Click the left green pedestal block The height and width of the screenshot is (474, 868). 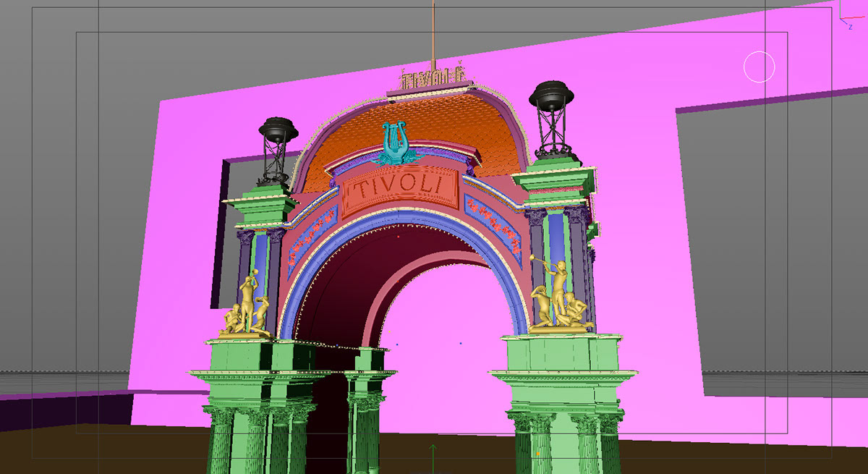260,356
